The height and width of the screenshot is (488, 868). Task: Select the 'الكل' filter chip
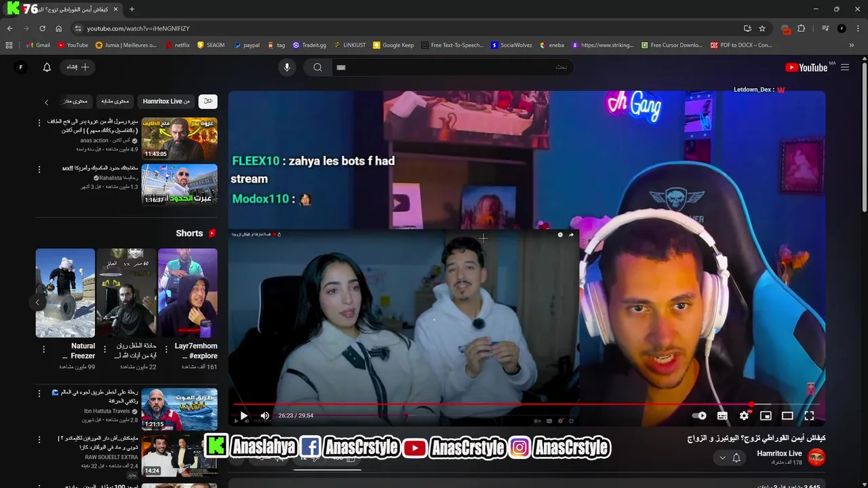208,101
